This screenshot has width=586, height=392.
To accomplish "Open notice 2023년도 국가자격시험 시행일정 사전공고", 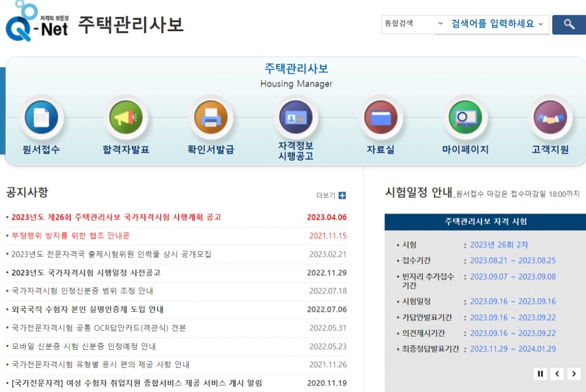I will point(86,273).
